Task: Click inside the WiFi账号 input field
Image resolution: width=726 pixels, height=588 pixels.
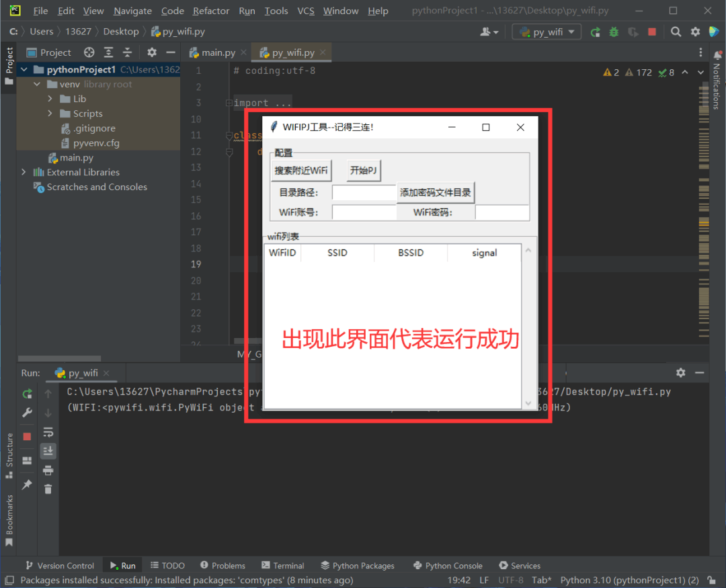Action: pos(364,212)
